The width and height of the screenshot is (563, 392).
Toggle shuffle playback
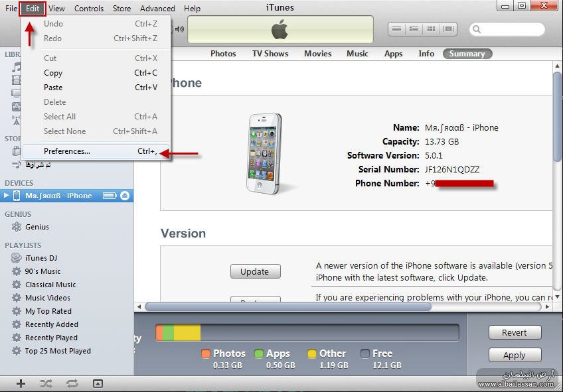click(x=46, y=384)
